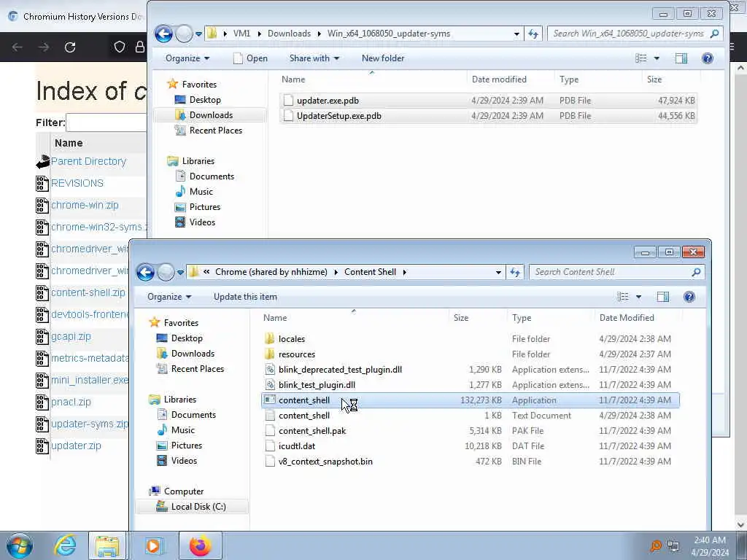
Task: Expand view options arrow in the Content Shell window
Action: click(638, 297)
